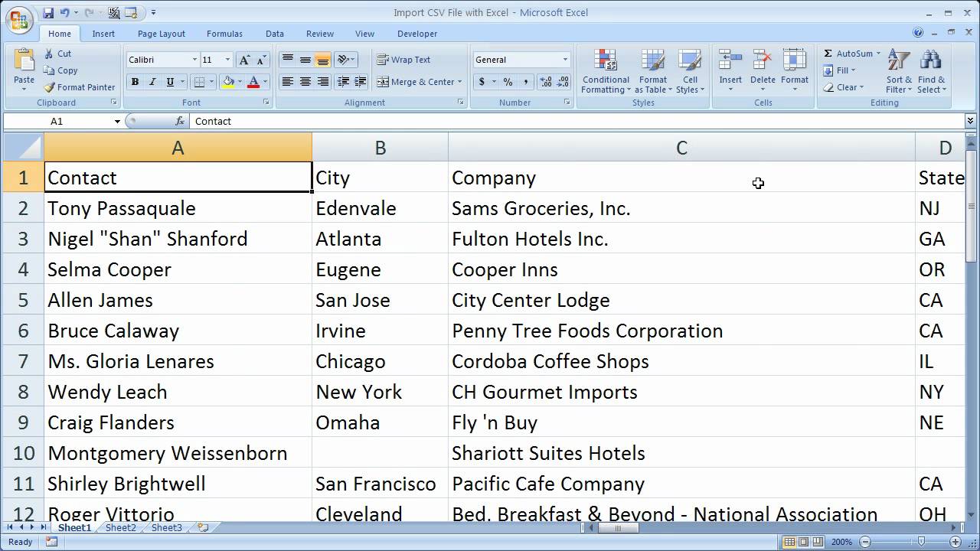
Task: Toggle Bold formatting
Action: click(135, 82)
